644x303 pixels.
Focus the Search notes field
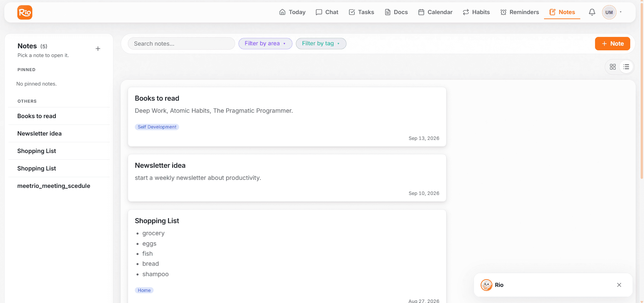tap(181, 44)
